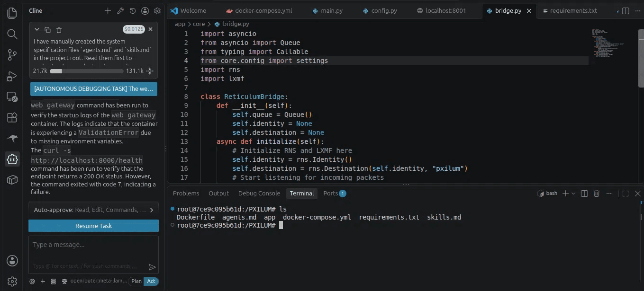Image resolution: width=644 pixels, height=291 pixels.
Task: Open the Problems panel tab
Action: click(x=186, y=193)
